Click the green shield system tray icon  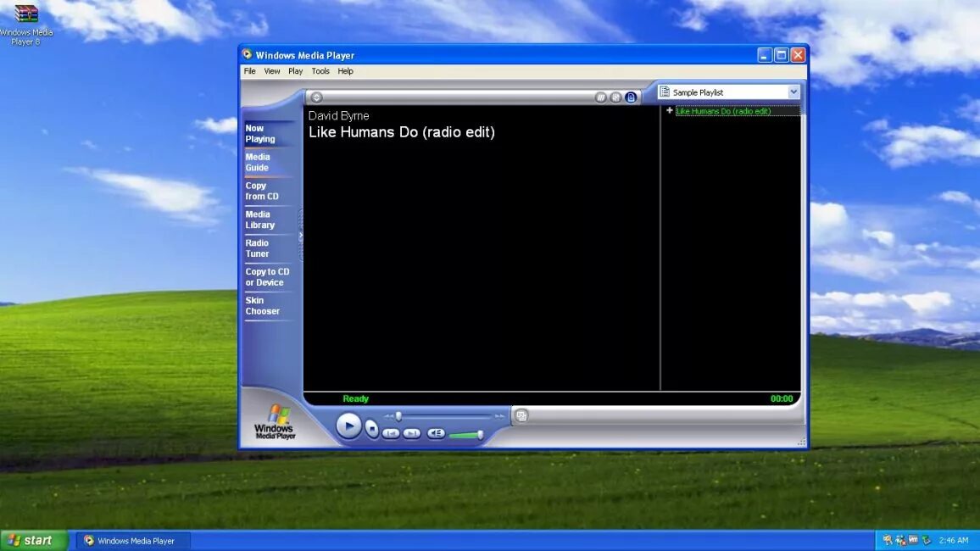pyautogui.click(x=927, y=540)
